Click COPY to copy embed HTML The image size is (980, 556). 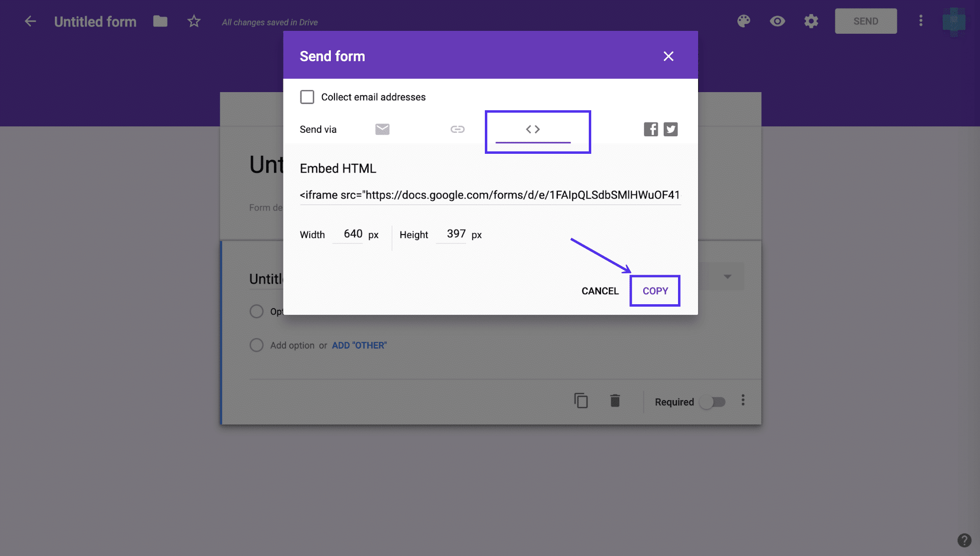(655, 290)
